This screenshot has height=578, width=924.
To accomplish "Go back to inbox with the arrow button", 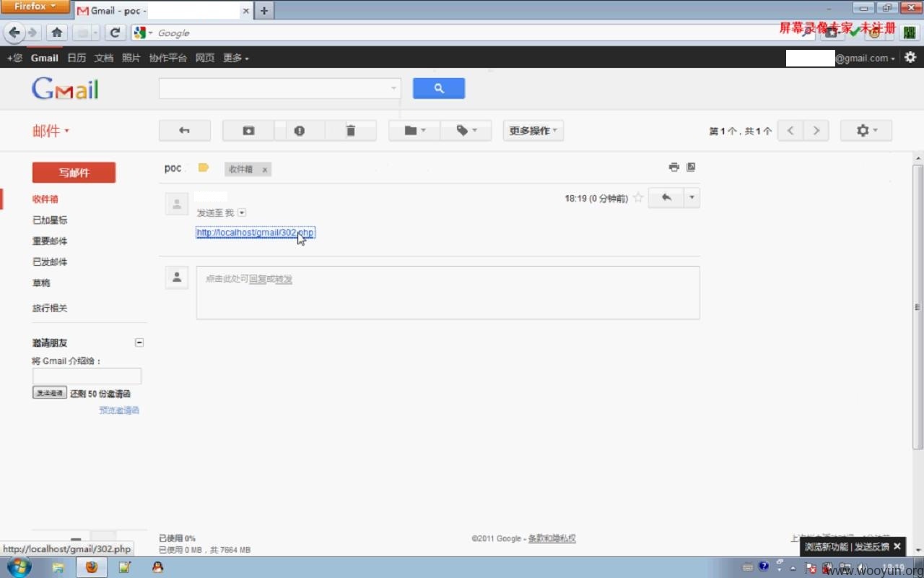I will [185, 130].
